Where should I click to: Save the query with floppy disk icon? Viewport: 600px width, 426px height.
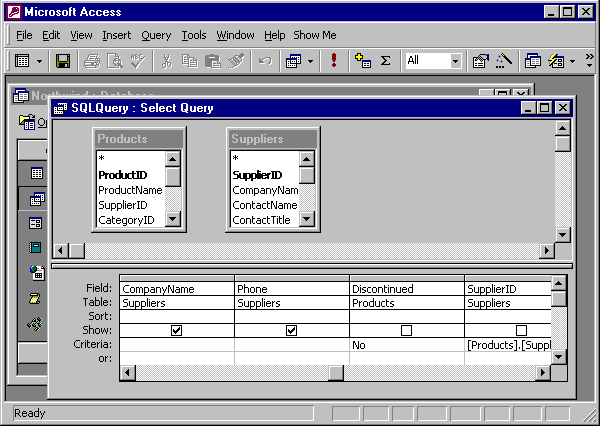[x=63, y=61]
